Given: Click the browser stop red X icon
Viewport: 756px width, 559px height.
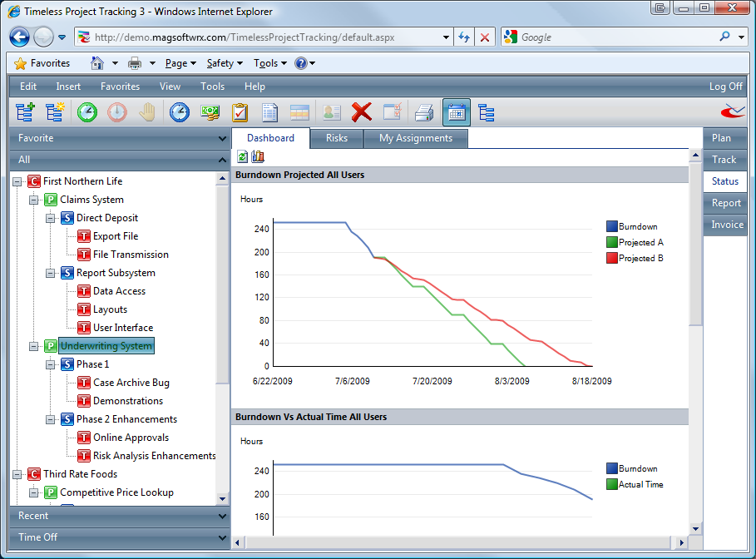Looking at the screenshot, I should pyautogui.click(x=485, y=37).
